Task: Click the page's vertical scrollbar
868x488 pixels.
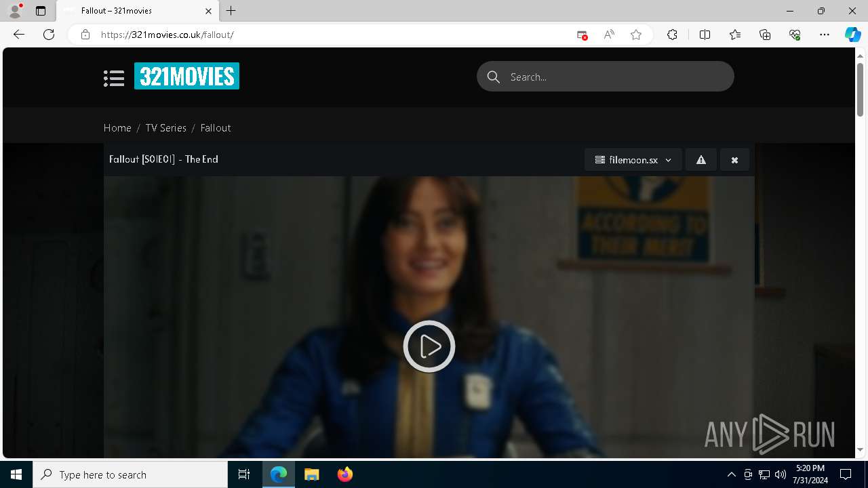Action: (x=860, y=88)
